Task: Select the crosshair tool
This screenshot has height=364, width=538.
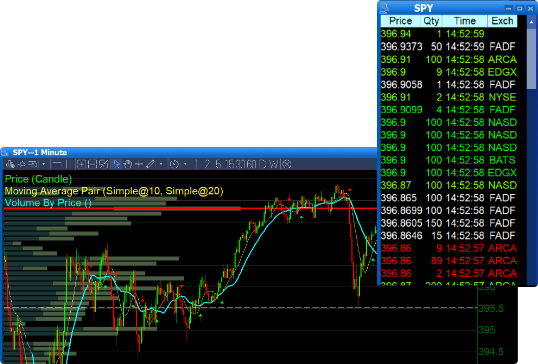Action: pyautogui.click(x=139, y=164)
